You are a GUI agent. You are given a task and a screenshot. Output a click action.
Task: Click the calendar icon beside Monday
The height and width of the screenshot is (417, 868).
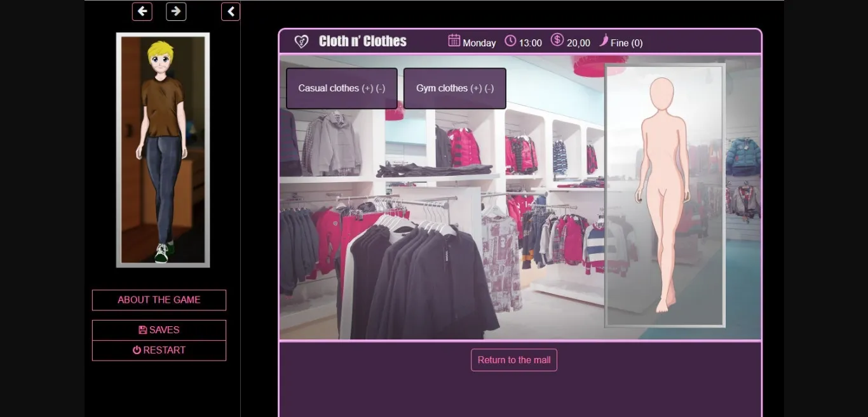coord(454,41)
